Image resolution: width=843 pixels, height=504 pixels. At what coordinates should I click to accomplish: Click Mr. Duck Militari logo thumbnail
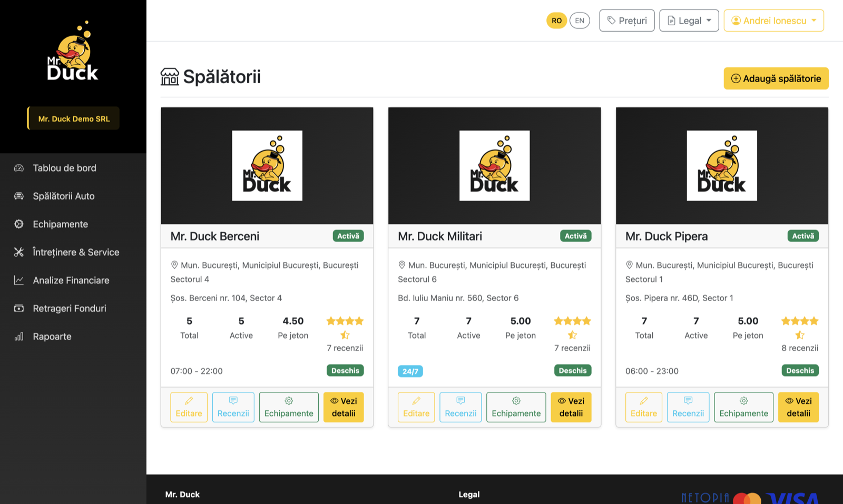pos(494,165)
